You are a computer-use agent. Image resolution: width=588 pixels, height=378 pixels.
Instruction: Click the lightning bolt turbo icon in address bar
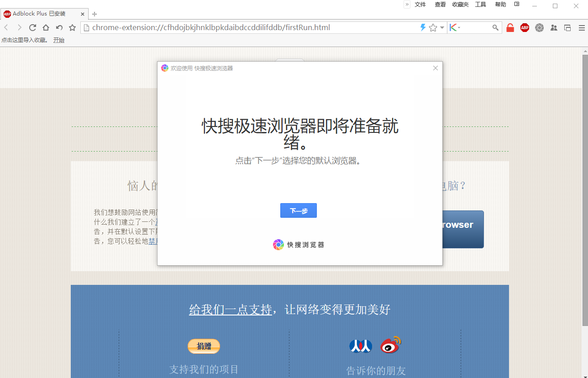[x=422, y=27]
